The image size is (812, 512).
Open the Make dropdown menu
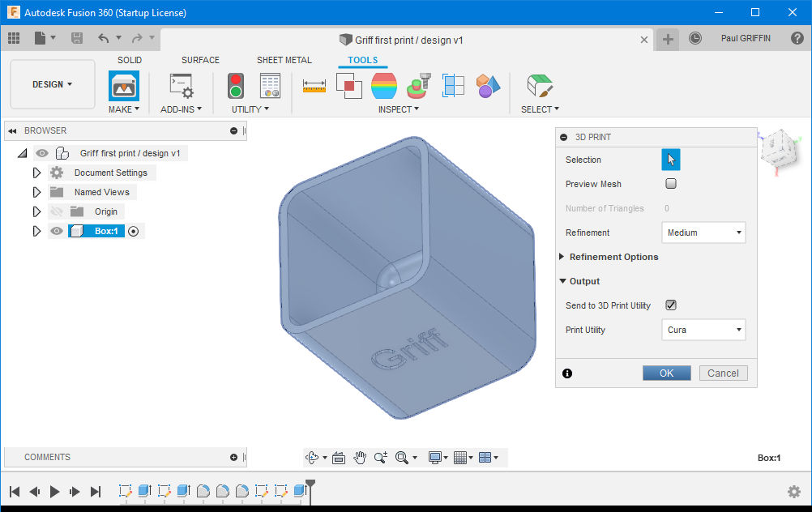click(x=124, y=109)
